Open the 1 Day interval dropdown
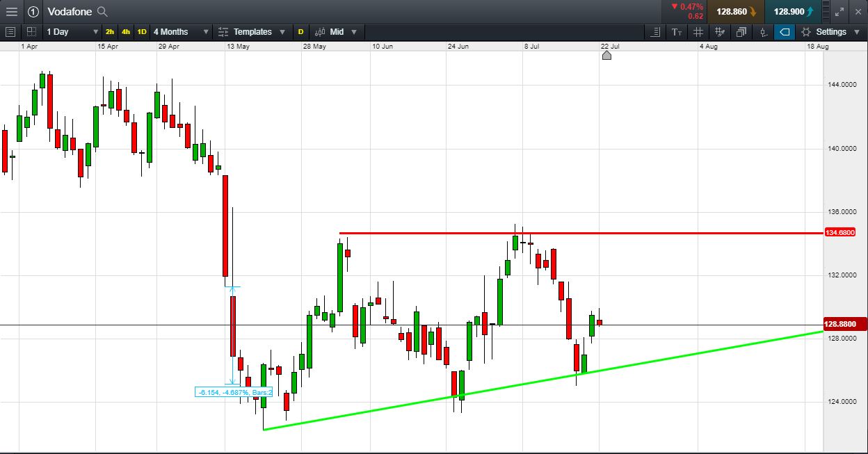Image resolution: width=868 pixels, height=454 pixels. pyautogui.click(x=72, y=32)
